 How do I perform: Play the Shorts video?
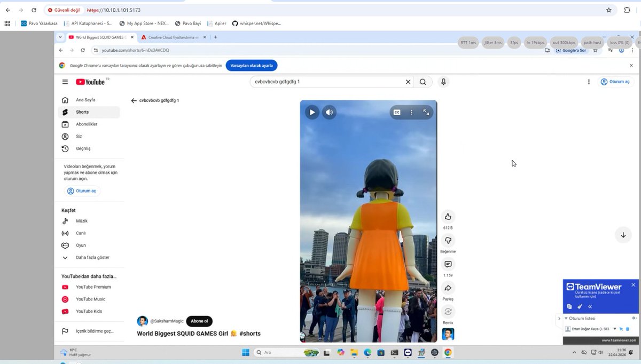(x=312, y=112)
